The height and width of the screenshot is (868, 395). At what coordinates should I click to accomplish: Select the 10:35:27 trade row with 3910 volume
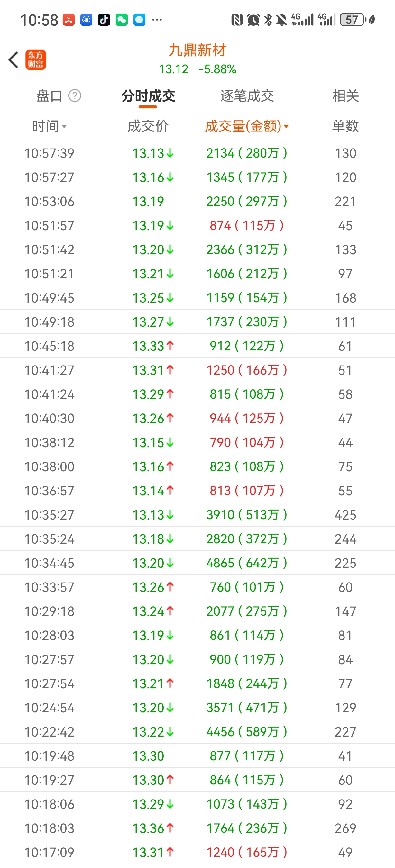tap(197, 515)
